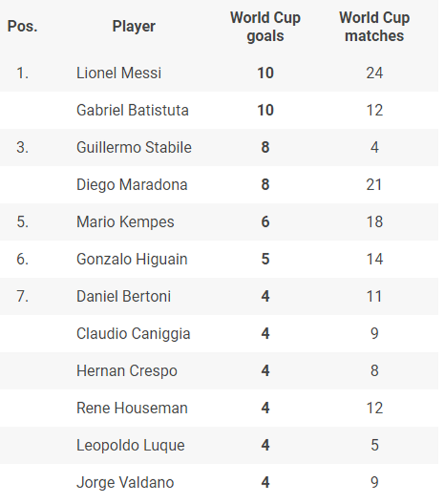This screenshot has width=444, height=504.
Task: Select the World Cup goals header
Action: pos(265,27)
